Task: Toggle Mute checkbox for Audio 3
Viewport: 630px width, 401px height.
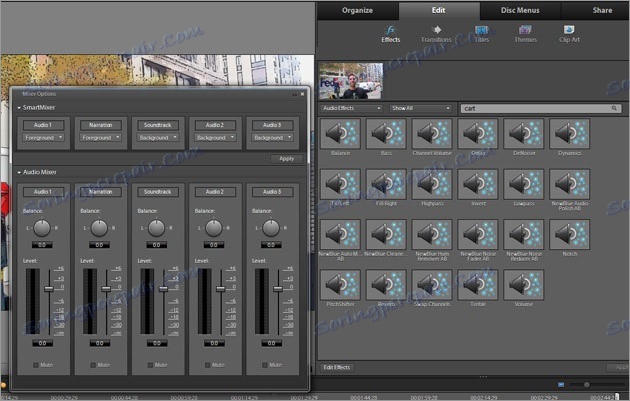Action: pyautogui.click(x=265, y=365)
